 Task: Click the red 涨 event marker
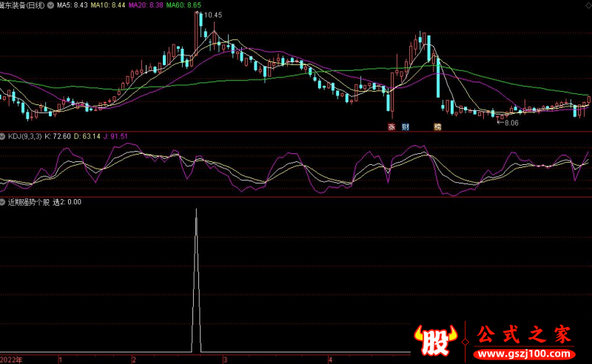tap(391, 127)
